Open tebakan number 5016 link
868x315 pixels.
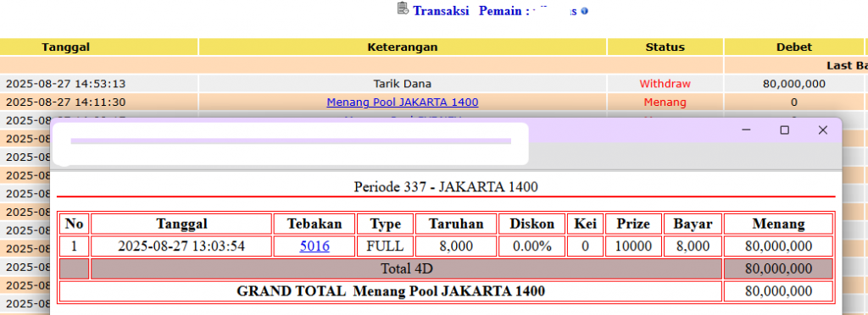(314, 246)
